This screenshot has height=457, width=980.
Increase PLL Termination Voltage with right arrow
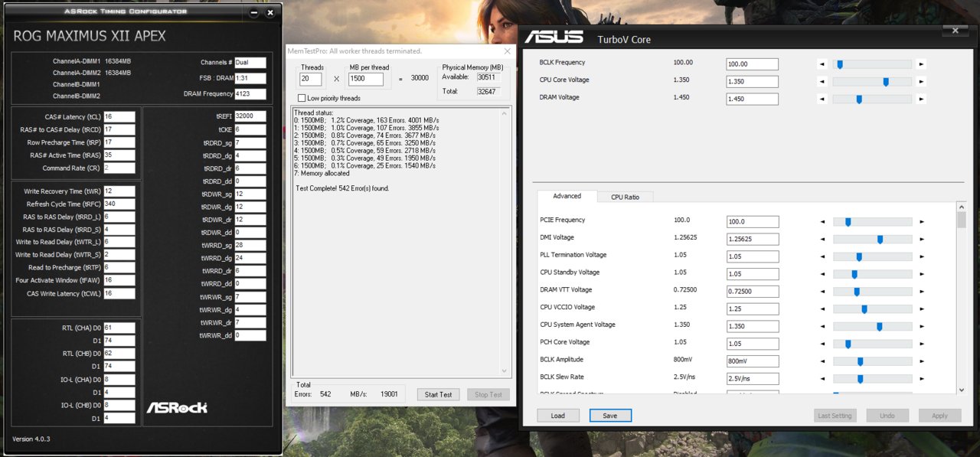tap(922, 256)
